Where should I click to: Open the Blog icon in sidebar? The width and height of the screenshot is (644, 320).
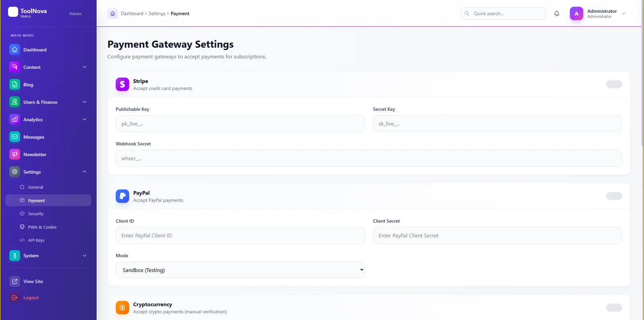pos(15,85)
